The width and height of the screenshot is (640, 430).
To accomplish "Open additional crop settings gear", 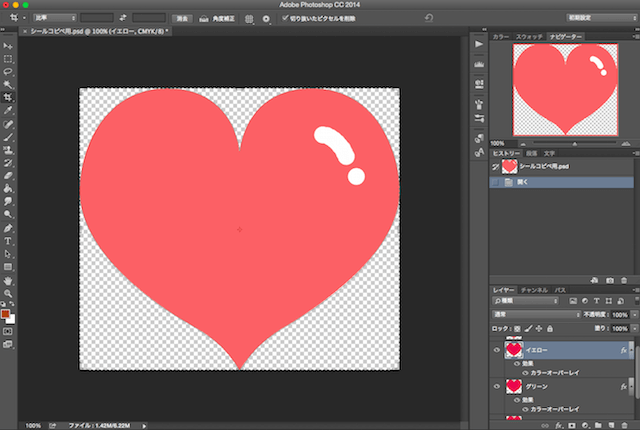I will coord(266,19).
